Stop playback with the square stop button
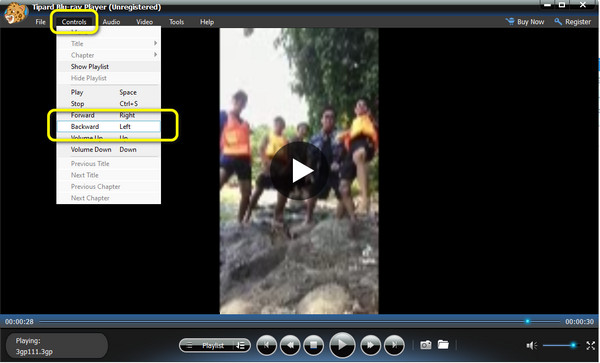This screenshot has width=600, height=363. click(313, 345)
